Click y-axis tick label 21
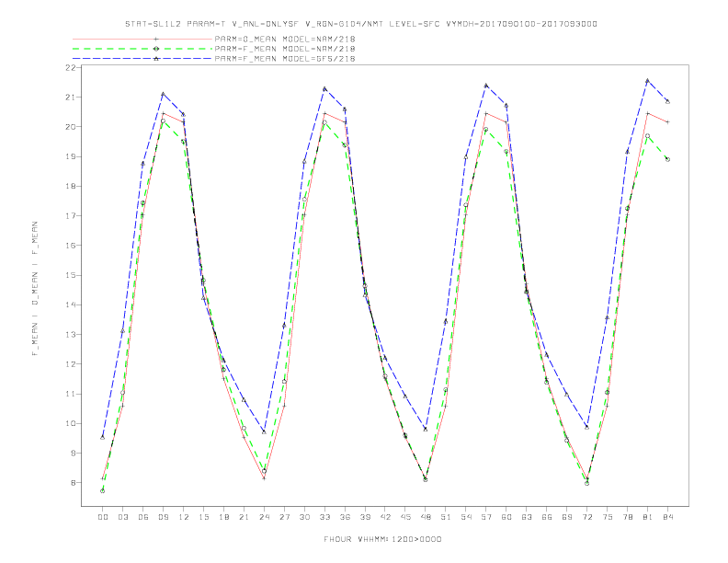This screenshot has height=563, width=728. click(70, 98)
